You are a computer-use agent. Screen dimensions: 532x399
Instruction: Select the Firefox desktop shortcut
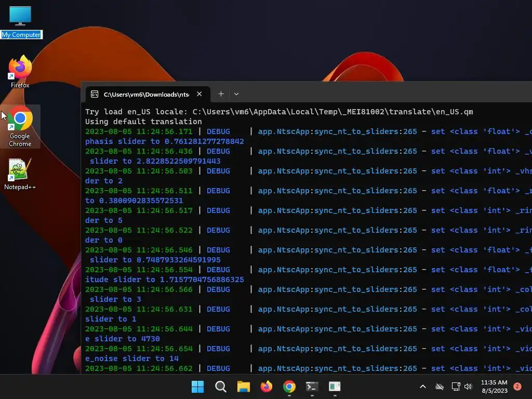coord(20,71)
